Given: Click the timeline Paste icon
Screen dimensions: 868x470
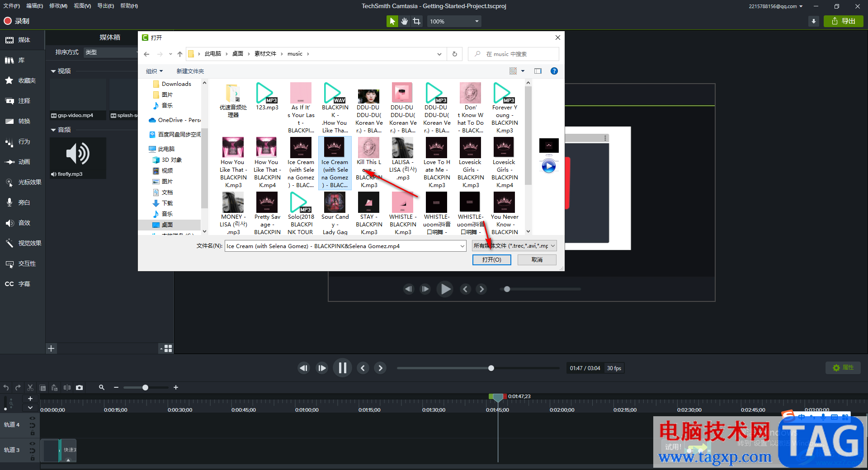Looking at the screenshot, I should click(55, 387).
